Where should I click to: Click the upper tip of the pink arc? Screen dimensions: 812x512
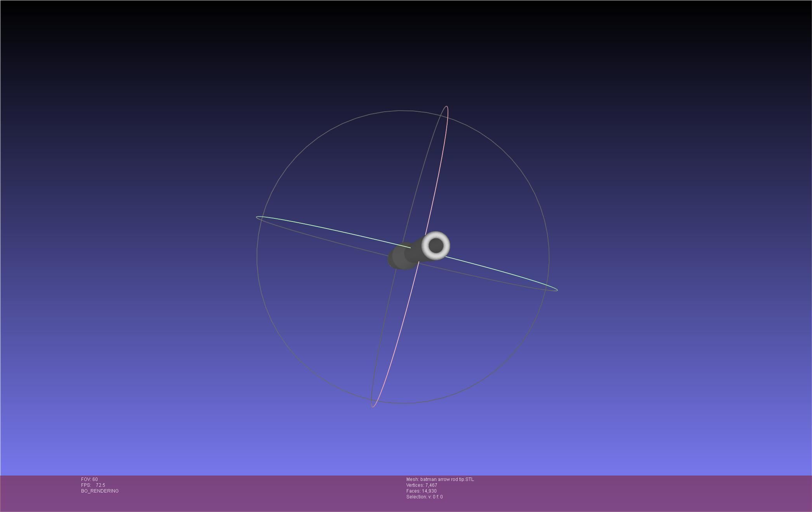tap(446, 107)
